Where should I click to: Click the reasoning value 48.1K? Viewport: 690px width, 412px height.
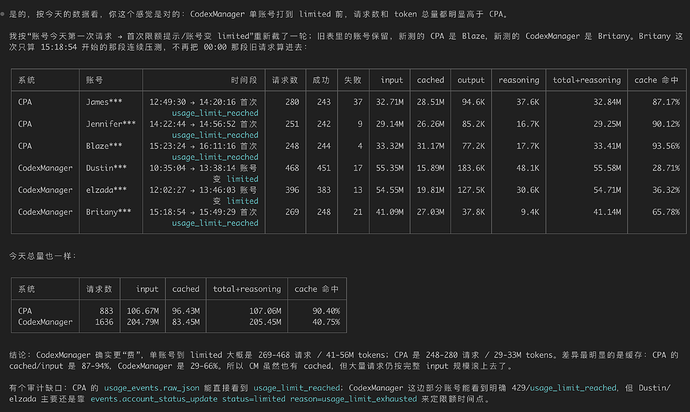tap(528, 168)
